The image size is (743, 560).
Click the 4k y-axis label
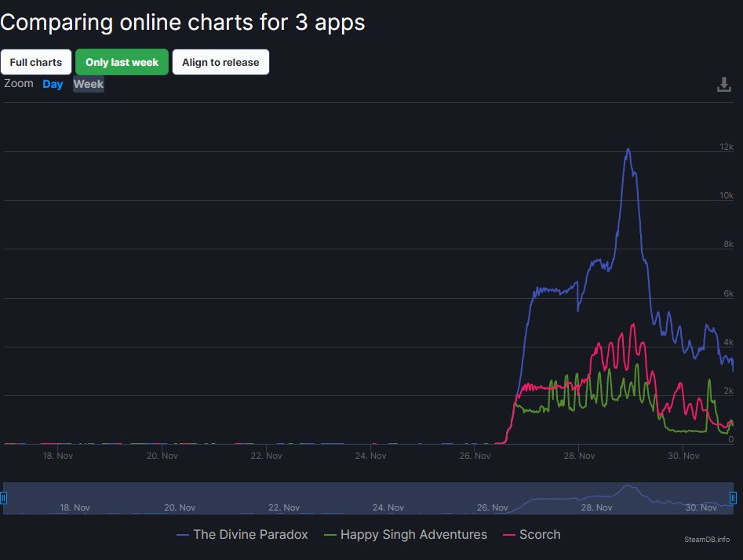pyautogui.click(x=728, y=342)
